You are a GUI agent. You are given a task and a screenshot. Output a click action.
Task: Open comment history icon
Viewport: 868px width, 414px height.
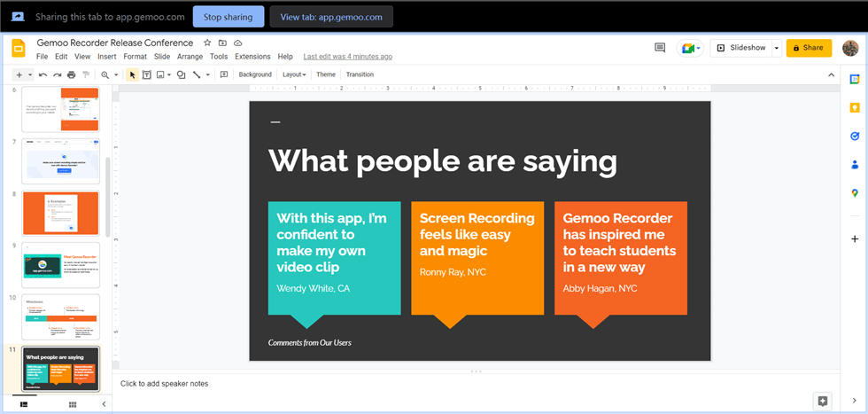[660, 48]
